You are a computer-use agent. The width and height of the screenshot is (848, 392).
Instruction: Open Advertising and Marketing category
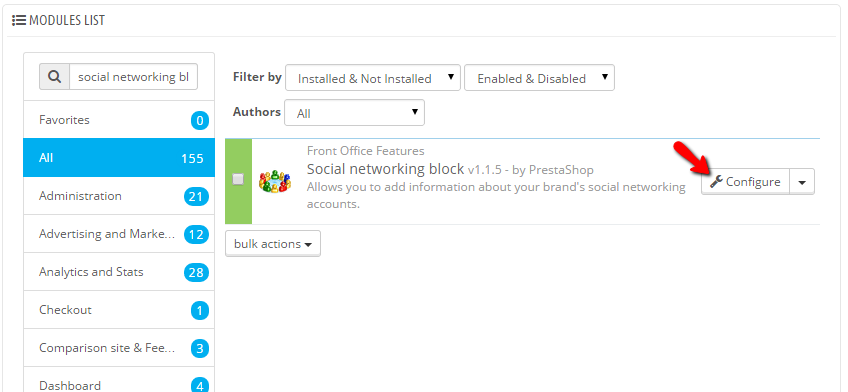tap(119, 234)
